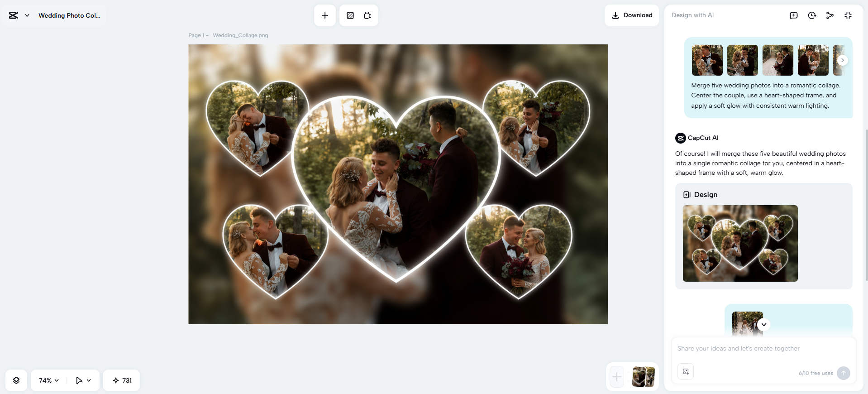Screen dimensions: 868x394
Task: Start a new AI chat
Action: [x=793, y=15]
